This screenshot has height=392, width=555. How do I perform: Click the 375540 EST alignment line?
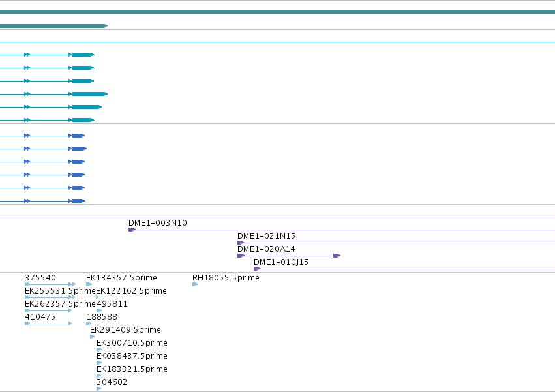coord(50,284)
